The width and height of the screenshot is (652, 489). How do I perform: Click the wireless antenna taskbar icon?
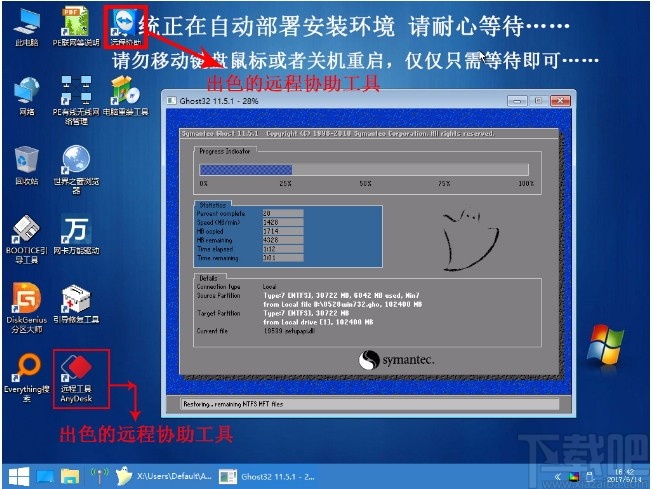pyautogui.click(x=99, y=476)
